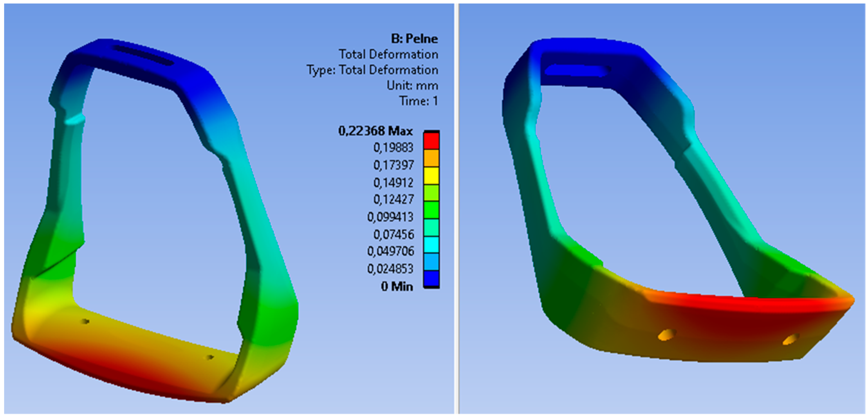Click the Time: 1 label
This screenshot has height=419, width=868.
tap(419, 101)
